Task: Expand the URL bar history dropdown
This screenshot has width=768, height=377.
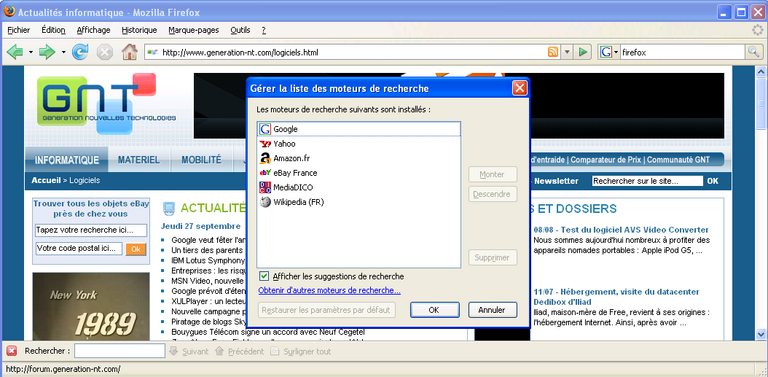Action: pyautogui.click(x=567, y=52)
